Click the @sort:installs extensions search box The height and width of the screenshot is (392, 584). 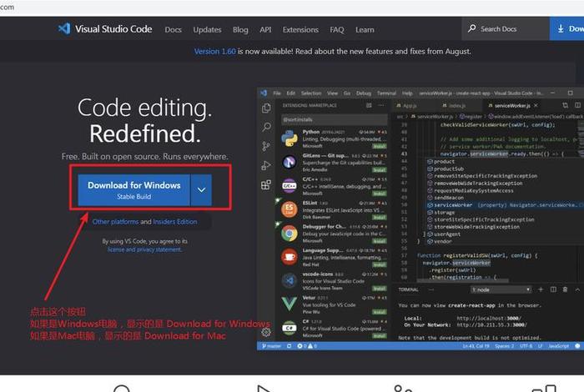(334, 119)
